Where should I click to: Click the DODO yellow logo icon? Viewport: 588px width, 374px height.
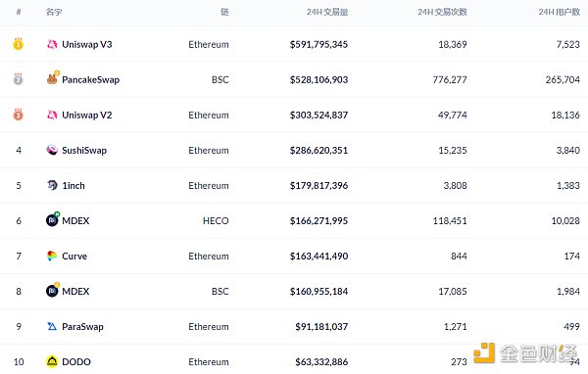click(52, 361)
